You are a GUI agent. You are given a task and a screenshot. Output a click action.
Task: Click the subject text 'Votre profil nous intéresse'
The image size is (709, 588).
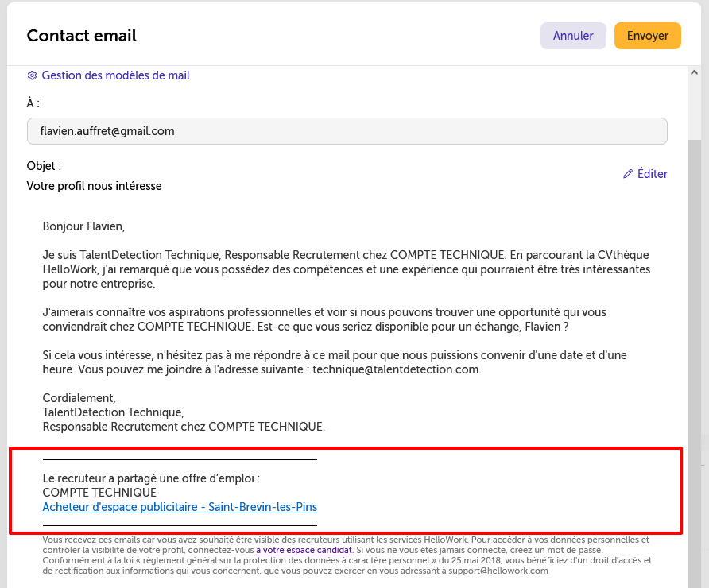click(x=94, y=186)
